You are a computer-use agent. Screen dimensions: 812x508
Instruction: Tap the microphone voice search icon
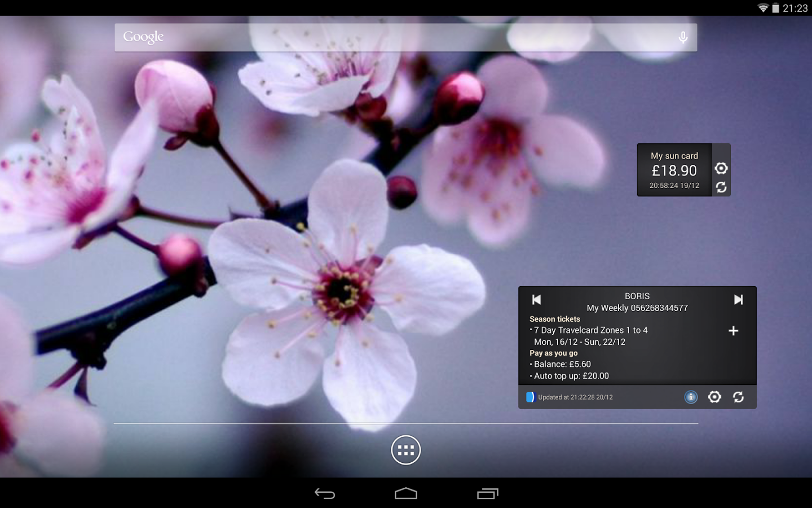tap(683, 37)
